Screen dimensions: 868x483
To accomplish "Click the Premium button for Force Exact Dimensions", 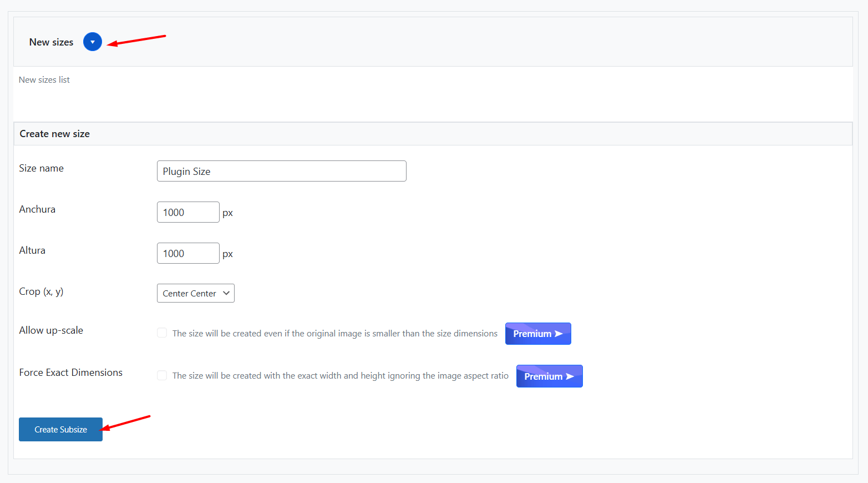I will tap(549, 376).
